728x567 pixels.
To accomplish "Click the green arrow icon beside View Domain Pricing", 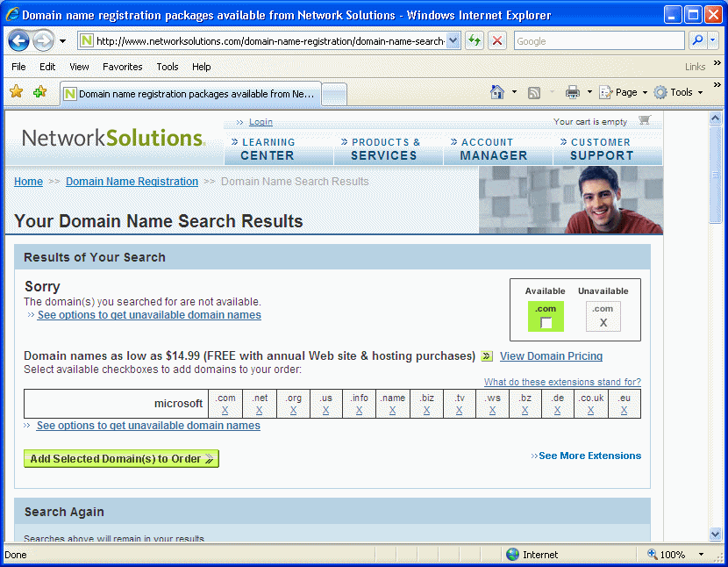I will point(487,356).
